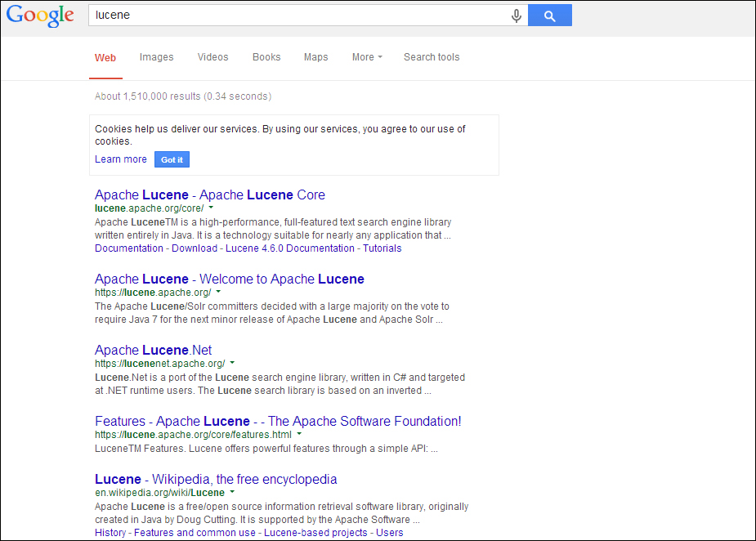
Task: Click Learn more about cookies
Action: 120,159
